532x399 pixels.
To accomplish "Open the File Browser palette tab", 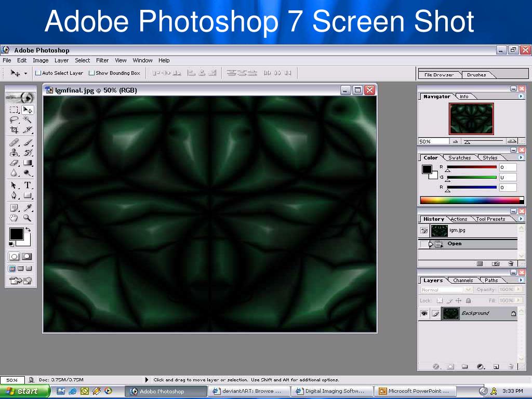I will click(x=438, y=75).
